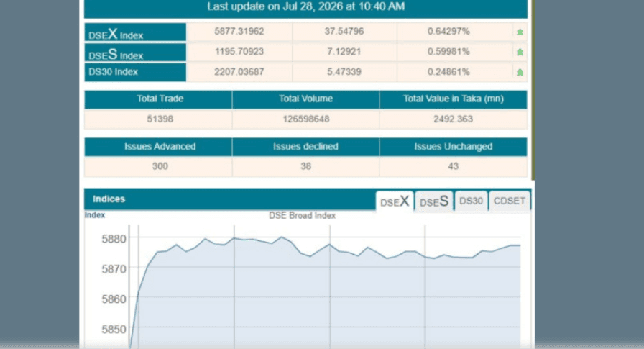Click the Index axis label

[x=95, y=215]
